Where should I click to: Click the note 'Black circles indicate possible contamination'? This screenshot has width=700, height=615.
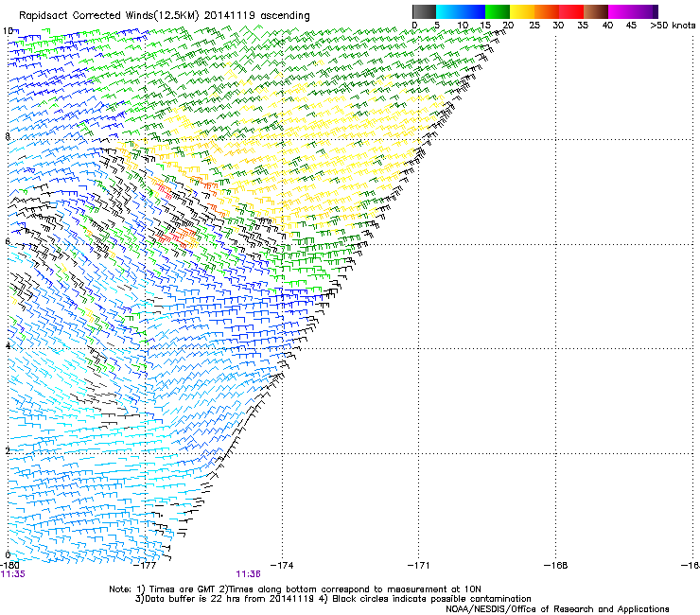point(431,599)
